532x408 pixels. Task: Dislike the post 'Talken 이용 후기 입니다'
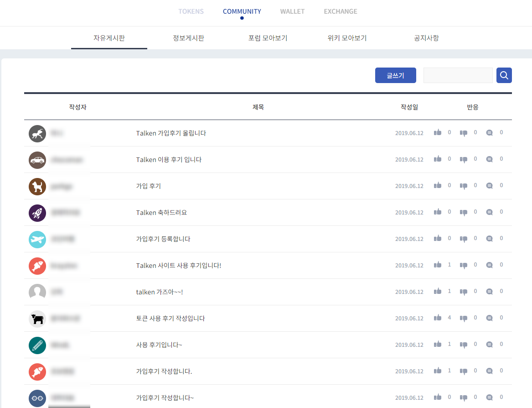464,160
